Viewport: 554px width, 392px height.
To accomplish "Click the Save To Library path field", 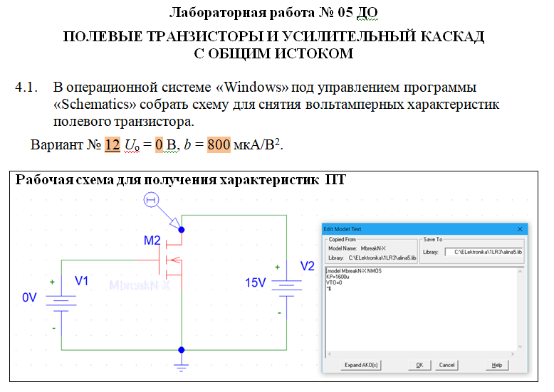I will click(484, 252).
